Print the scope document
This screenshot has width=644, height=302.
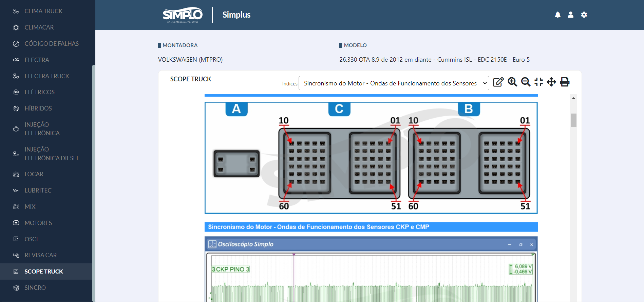click(x=565, y=82)
